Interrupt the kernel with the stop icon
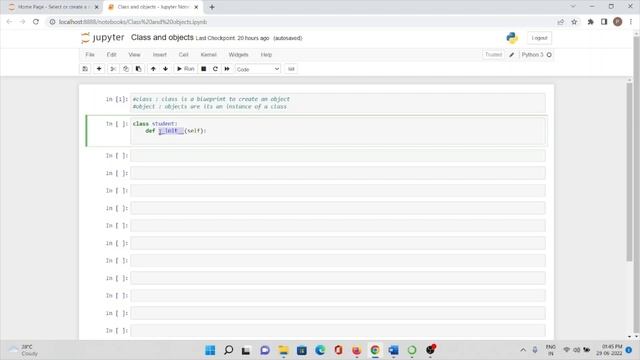This screenshot has height=360, width=640. (x=203, y=69)
